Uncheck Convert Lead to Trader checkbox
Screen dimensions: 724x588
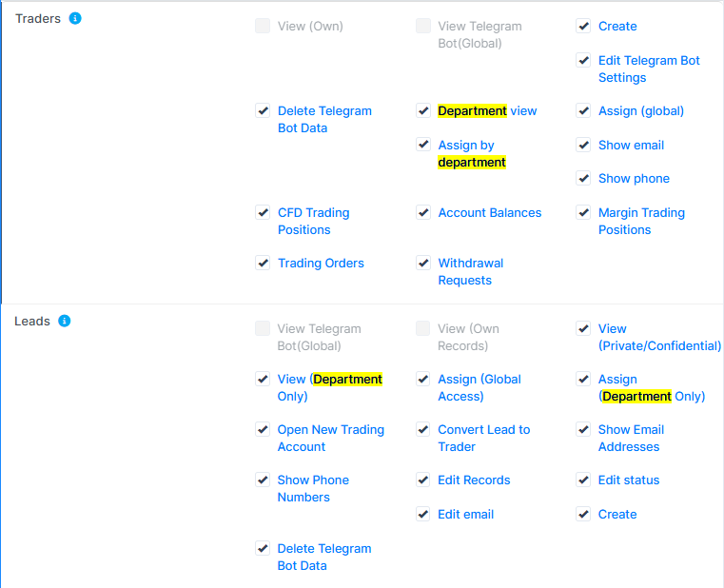423,430
